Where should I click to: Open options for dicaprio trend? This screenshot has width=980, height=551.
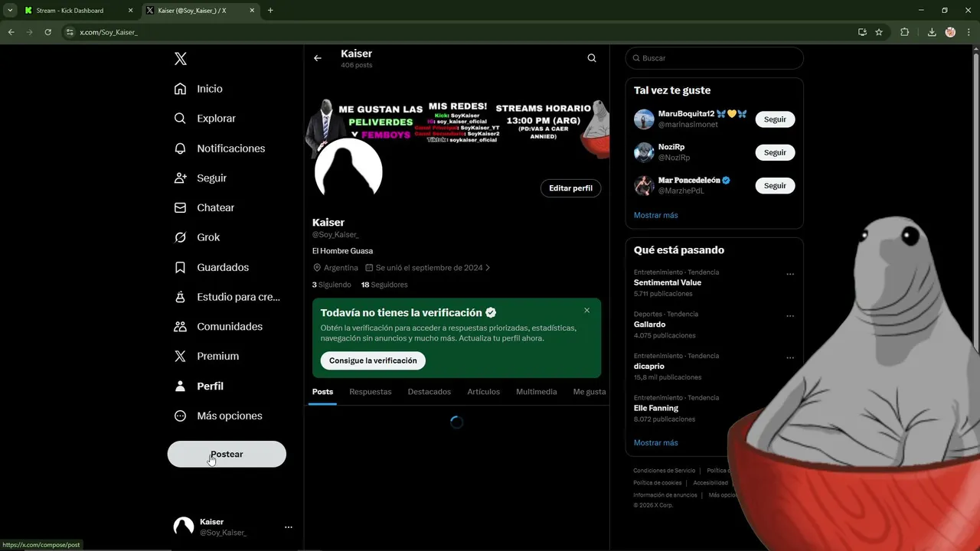point(790,358)
